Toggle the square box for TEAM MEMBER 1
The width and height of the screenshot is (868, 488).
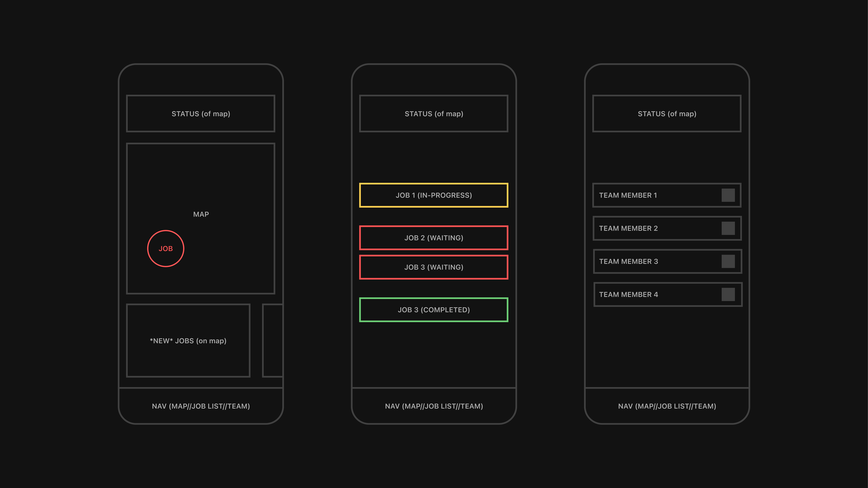click(728, 195)
